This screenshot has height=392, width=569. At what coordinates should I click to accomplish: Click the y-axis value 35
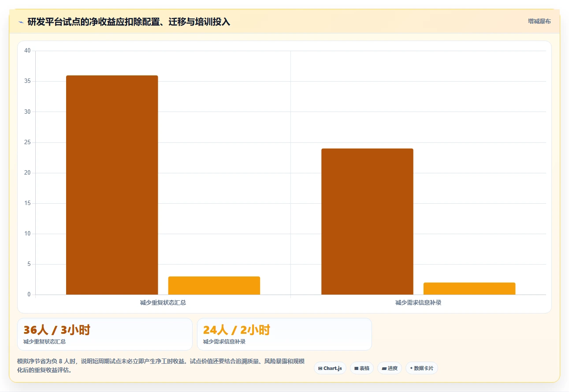click(27, 81)
